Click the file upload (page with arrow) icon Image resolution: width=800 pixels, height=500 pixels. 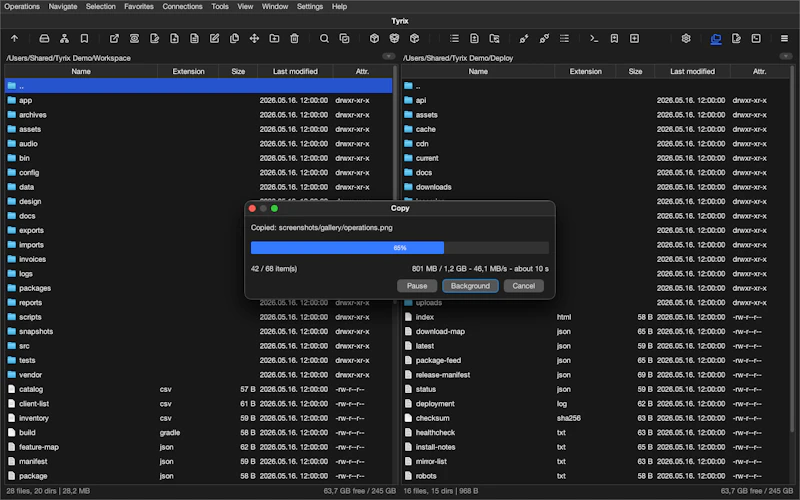(x=474, y=38)
